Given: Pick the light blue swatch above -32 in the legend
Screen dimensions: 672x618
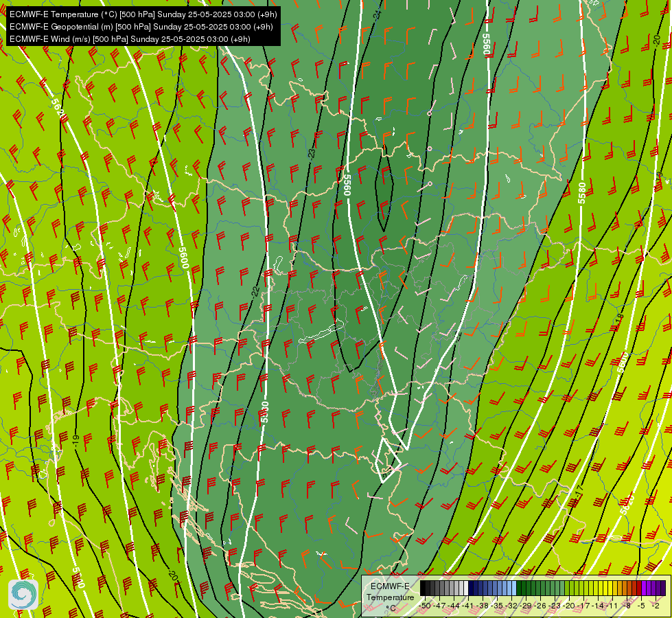Looking at the screenshot, I should pos(514,588).
